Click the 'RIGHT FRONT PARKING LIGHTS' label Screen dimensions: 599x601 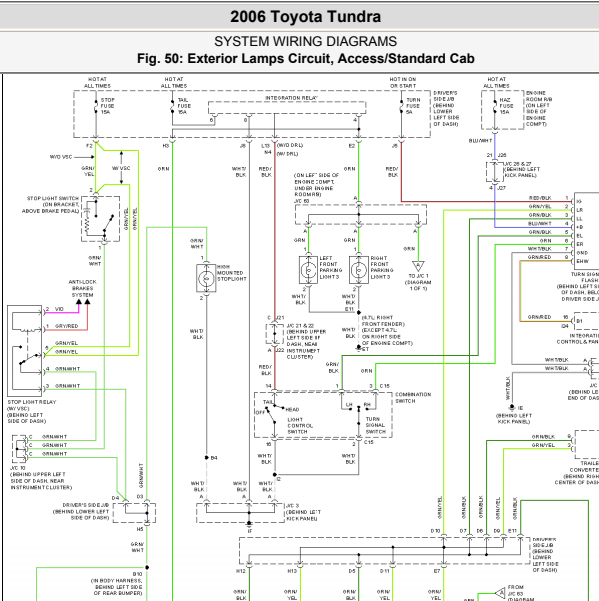point(382,268)
